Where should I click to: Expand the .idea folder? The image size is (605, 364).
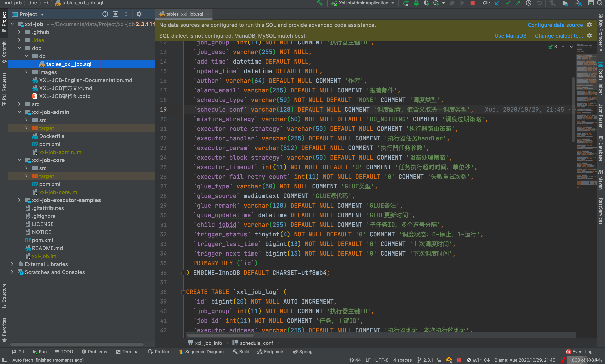(19, 40)
